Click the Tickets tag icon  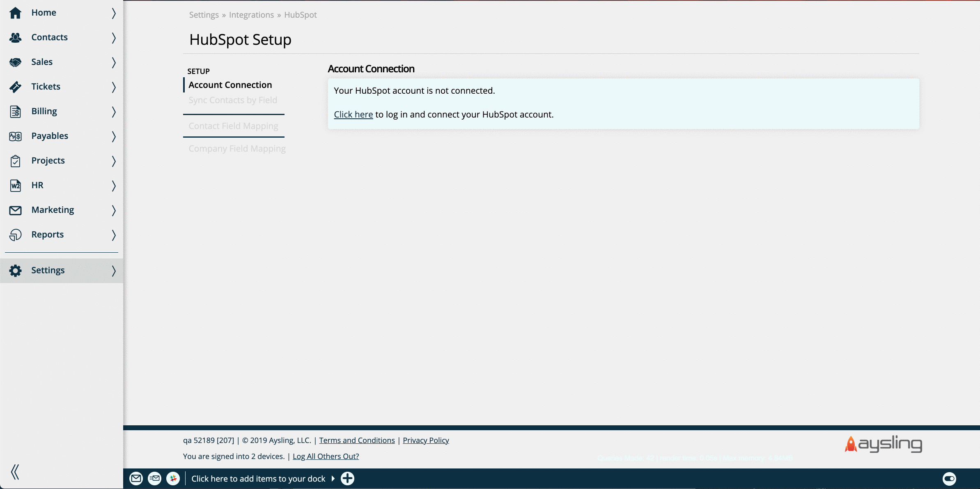click(x=15, y=87)
